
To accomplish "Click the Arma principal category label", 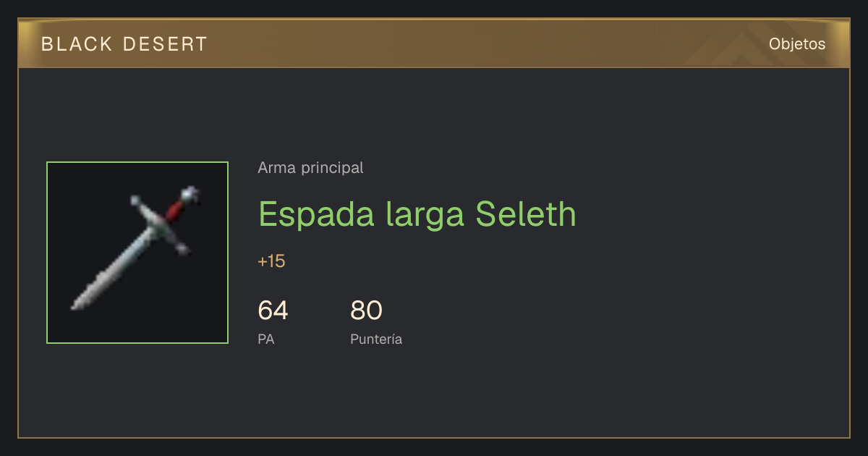I will (x=310, y=168).
